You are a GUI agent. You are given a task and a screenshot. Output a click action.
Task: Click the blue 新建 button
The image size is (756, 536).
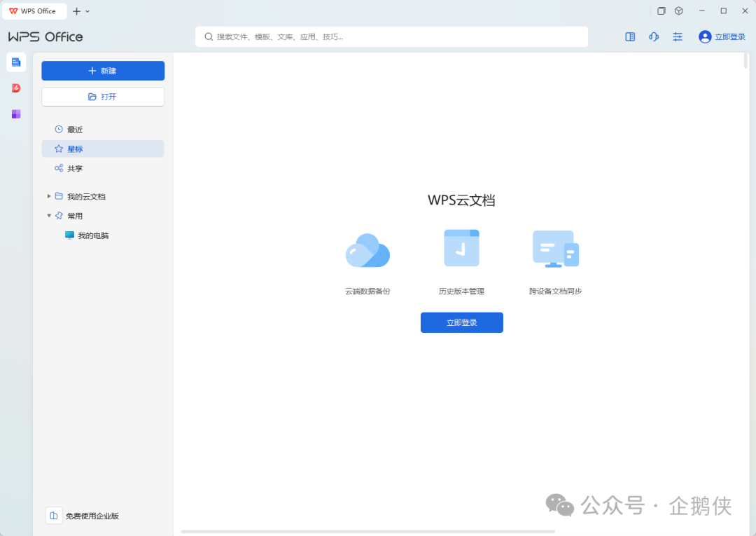[103, 71]
